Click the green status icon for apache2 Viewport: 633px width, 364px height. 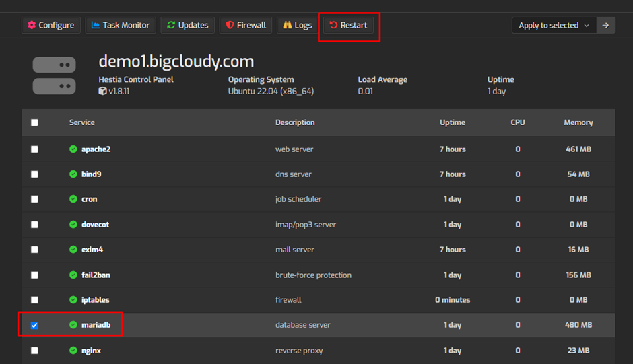pyautogui.click(x=73, y=149)
